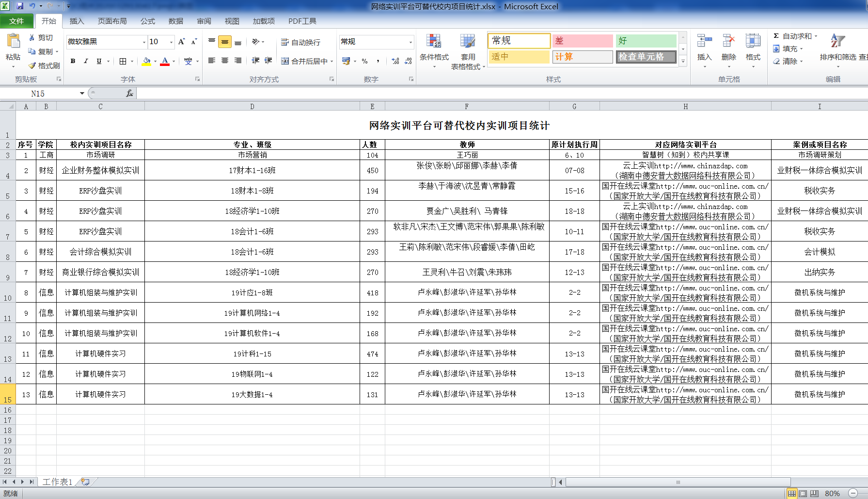Click 自动求和 AutoSum
868x499 pixels.
click(x=795, y=36)
